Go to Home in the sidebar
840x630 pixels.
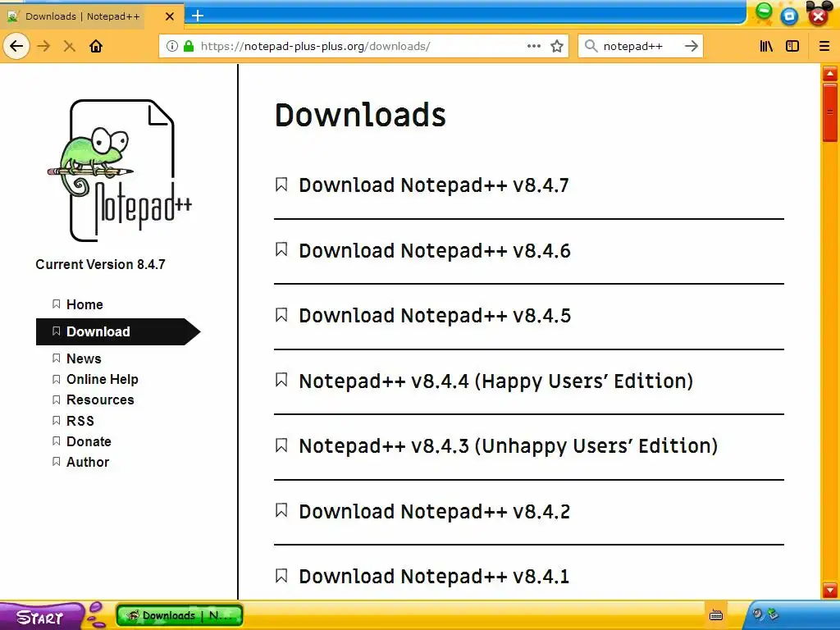(x=84, y=304)
